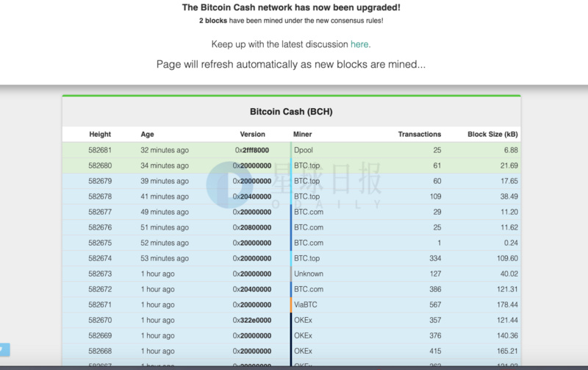Click the '49 minutes ago' age cell
The width and height of the screenshot is (588, 370).
coord(165,212)
